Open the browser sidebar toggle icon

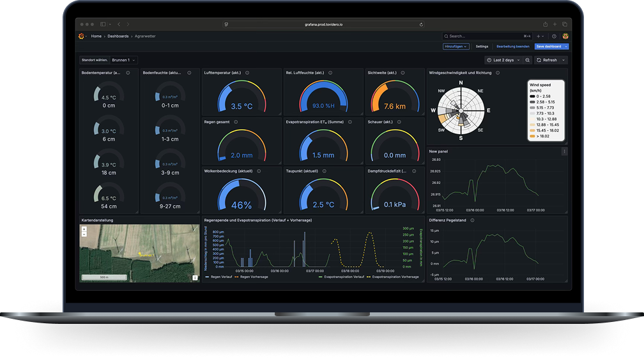[x=103, y=24]
